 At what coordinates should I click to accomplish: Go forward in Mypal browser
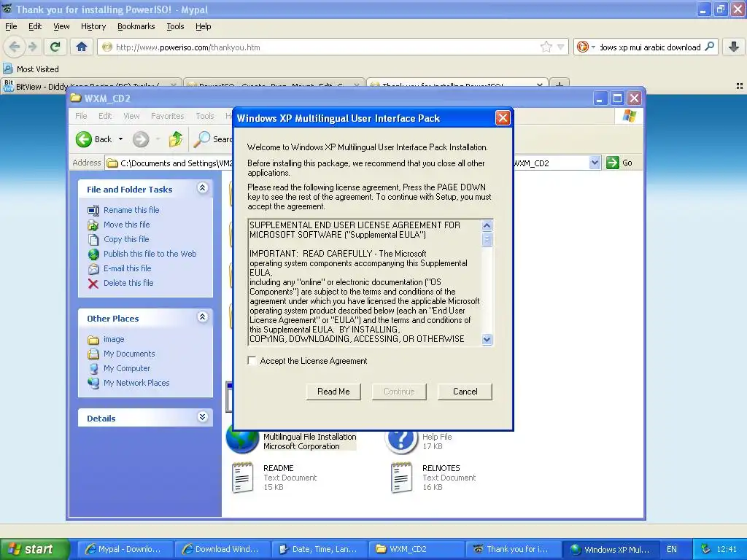(32, 47)
